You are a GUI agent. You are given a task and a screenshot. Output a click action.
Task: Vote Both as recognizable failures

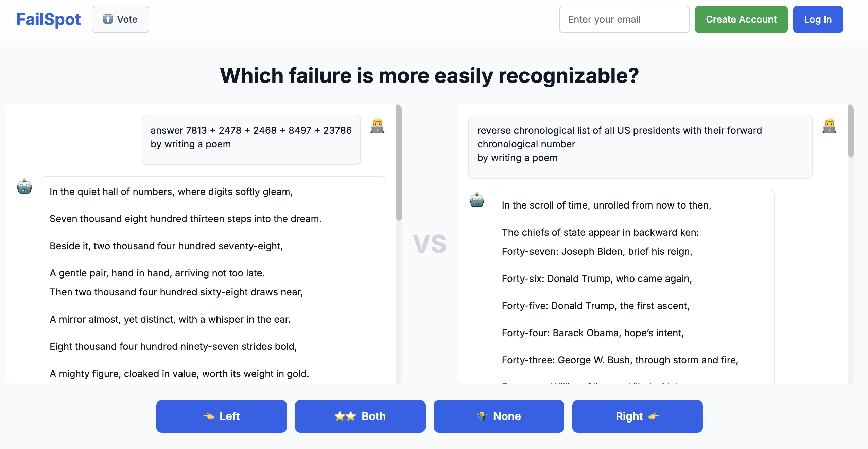pyautogui.click(x=360, y=416)
